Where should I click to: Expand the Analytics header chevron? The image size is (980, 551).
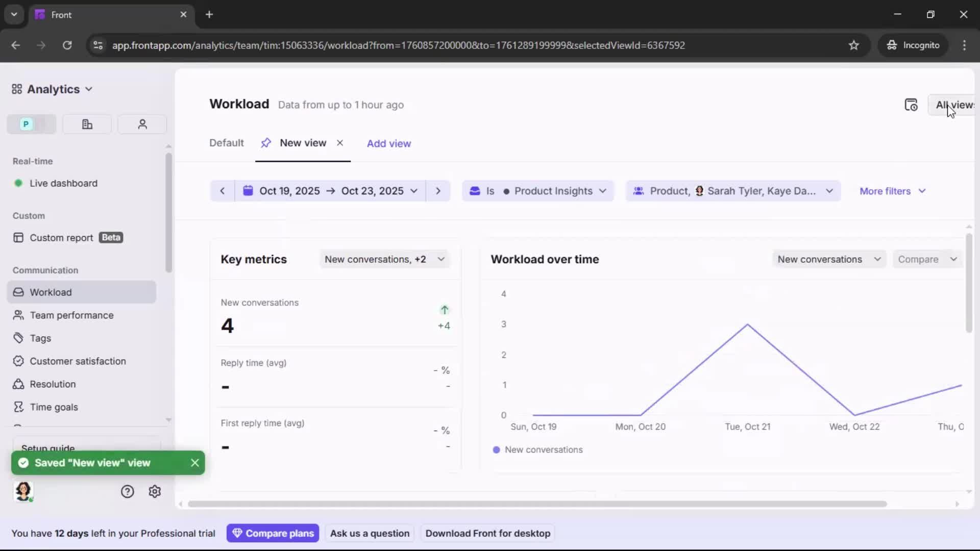pos(89,89)
